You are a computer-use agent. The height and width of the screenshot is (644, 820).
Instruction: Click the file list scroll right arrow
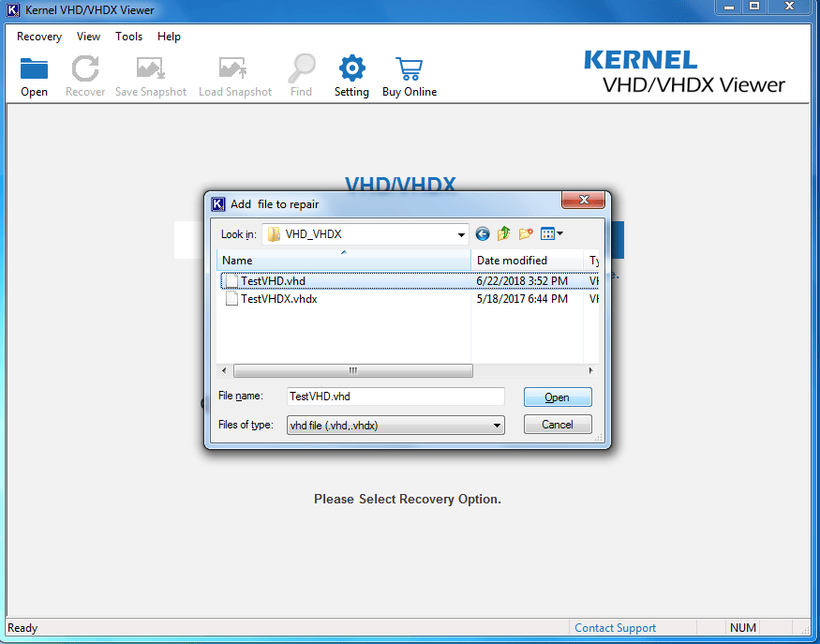tap(591, 370)
